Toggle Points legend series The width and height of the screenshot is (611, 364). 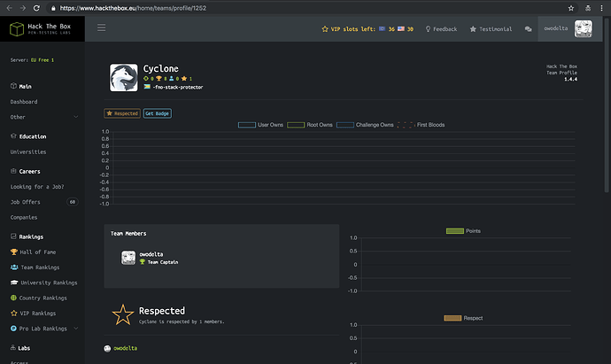pos(463,231)
